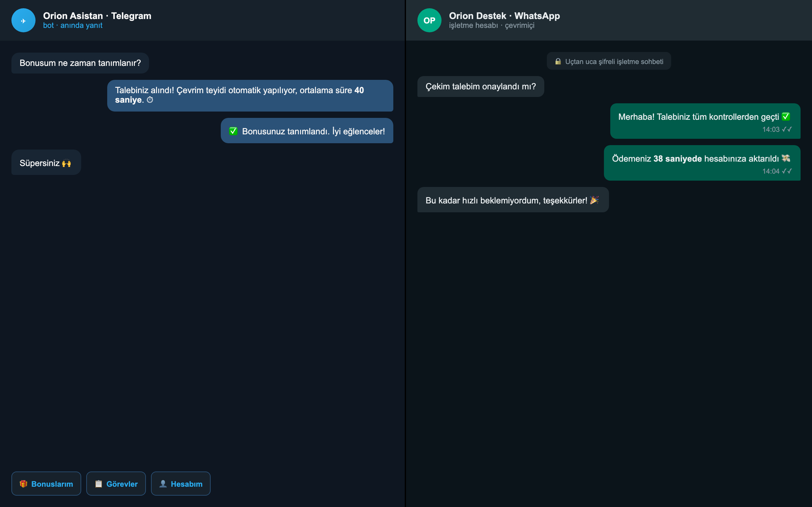Screen dimensions: 812x507
Task: Select the 'Bonusum ne zaman tanımlanır?' message
Action: pyautogui.click(x=80, y=63)
